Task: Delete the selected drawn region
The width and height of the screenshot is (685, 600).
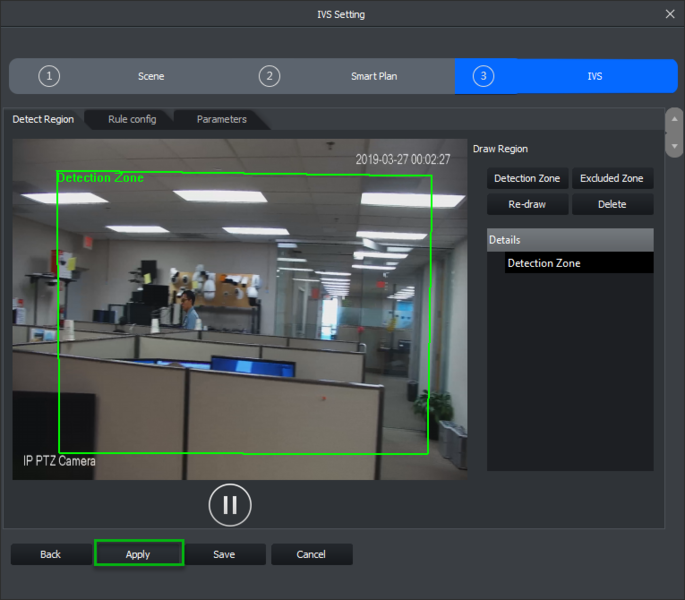Action: pyautogui.click(x=612, y=204)
